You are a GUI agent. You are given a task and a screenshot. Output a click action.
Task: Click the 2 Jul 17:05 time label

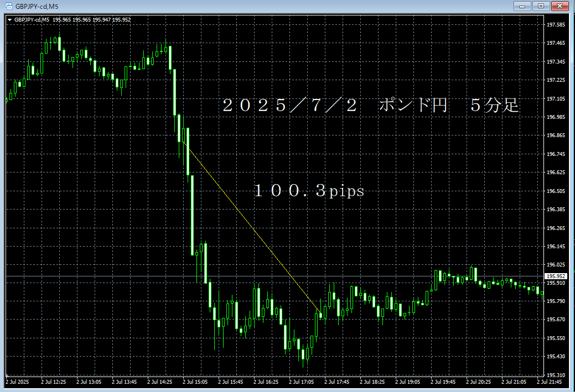[x=302, y=381]
